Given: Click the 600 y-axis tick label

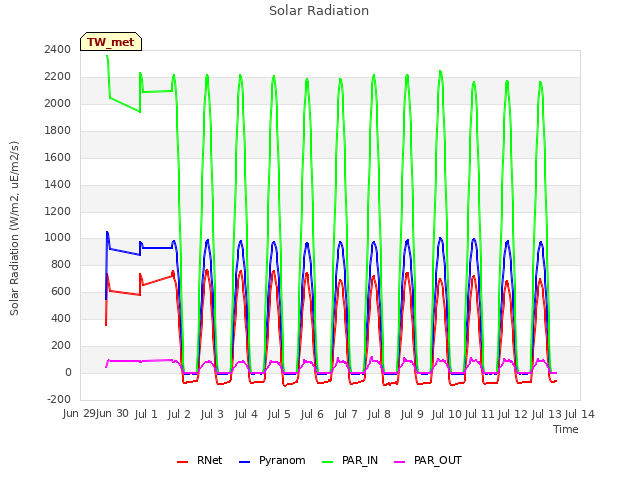Looking at the screenshot, I should [x=61, y=291].
